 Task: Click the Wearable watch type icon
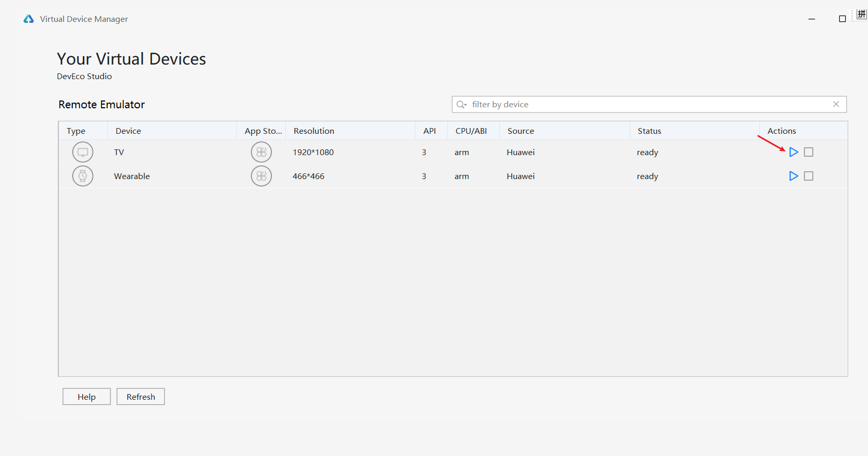(x=83, y=176)
